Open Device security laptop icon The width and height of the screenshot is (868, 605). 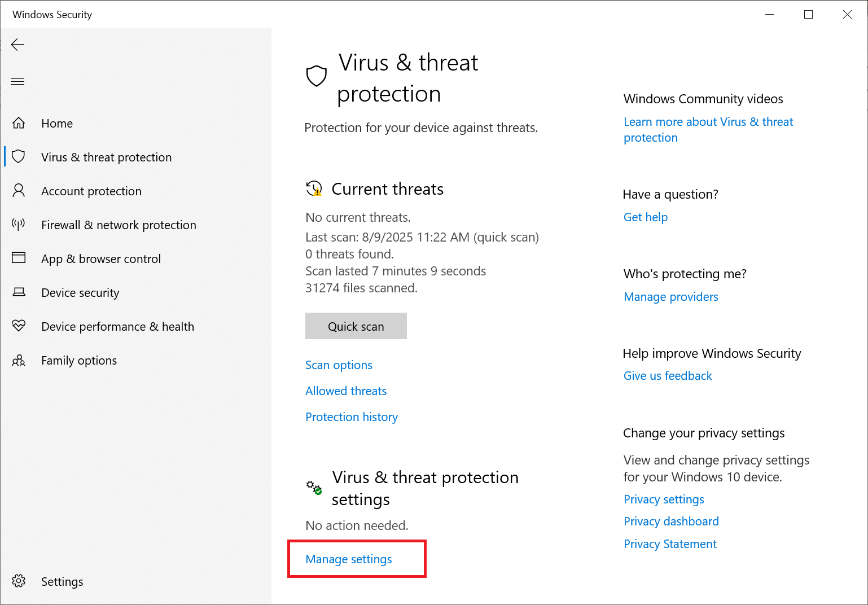[19, 292]
